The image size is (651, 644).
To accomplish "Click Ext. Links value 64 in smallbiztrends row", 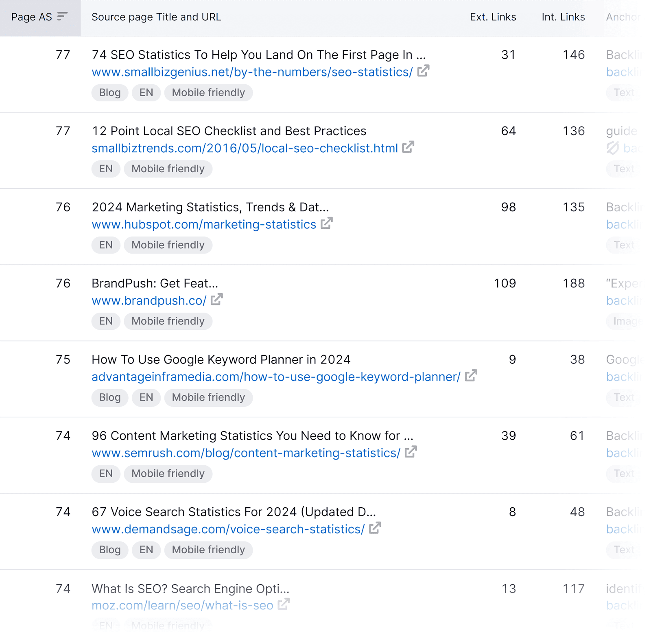I will coord(509,131).
